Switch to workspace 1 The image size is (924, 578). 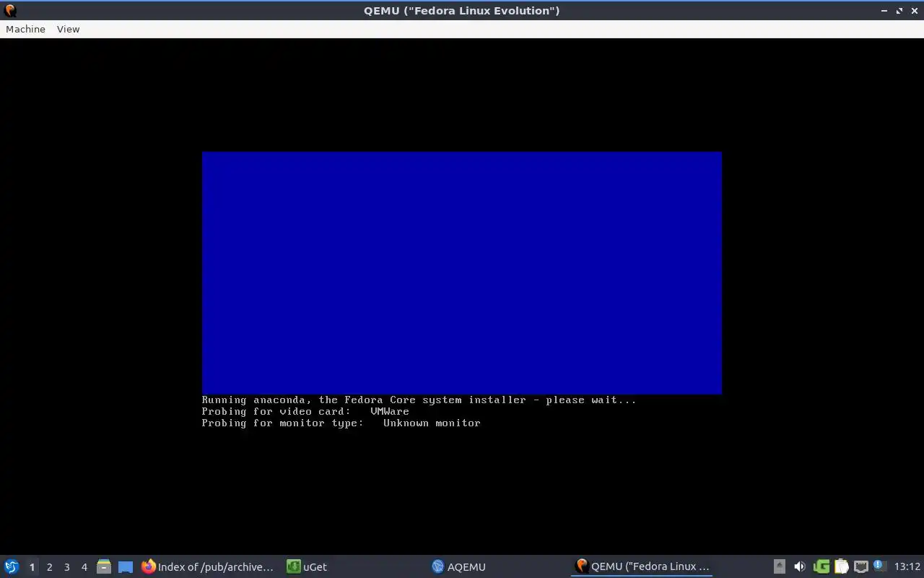(32, 567)
